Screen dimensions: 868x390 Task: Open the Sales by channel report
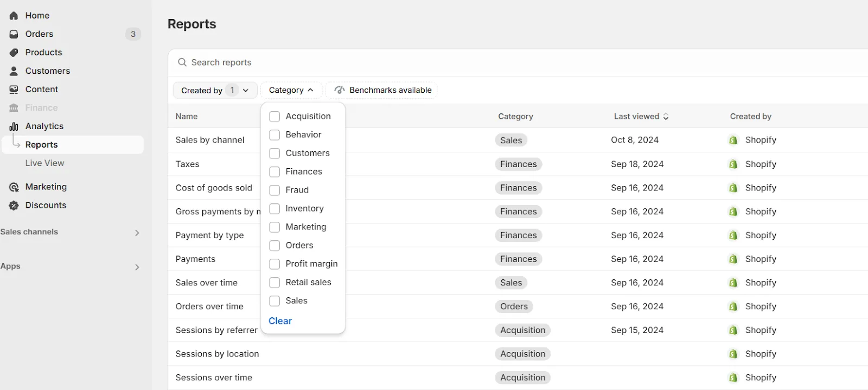pyautogui.click(x=210, y=140)
